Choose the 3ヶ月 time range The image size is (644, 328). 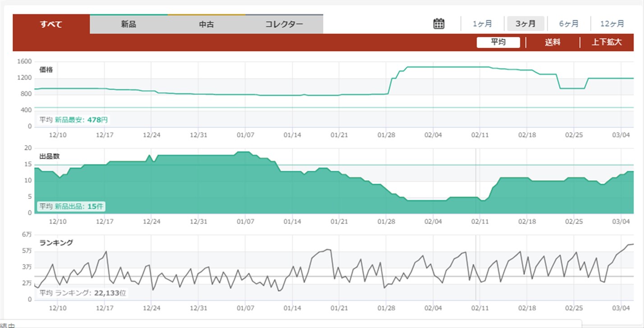(x=525, y=24)
